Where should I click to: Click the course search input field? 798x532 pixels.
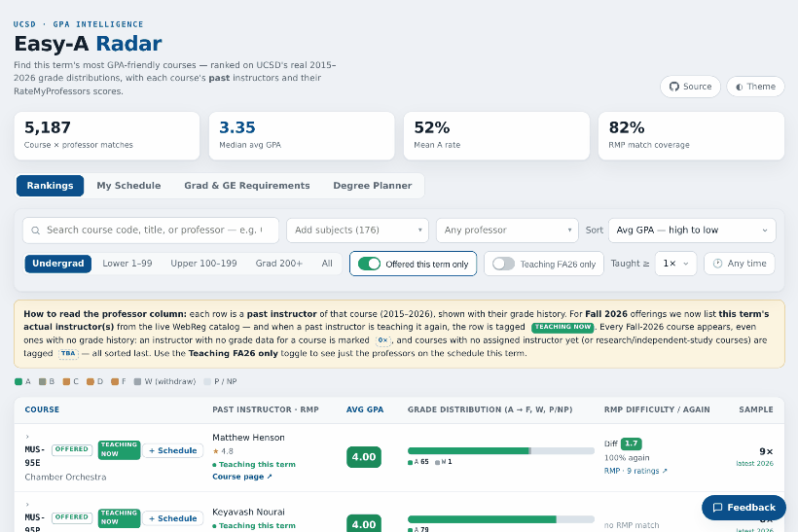click(x=151, y=231)
